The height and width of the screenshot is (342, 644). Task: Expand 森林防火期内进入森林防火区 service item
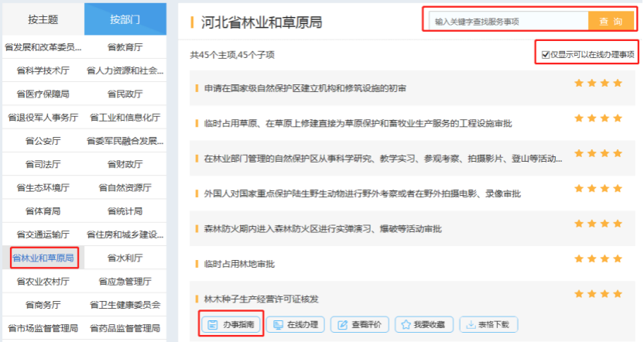pos(323,229)
